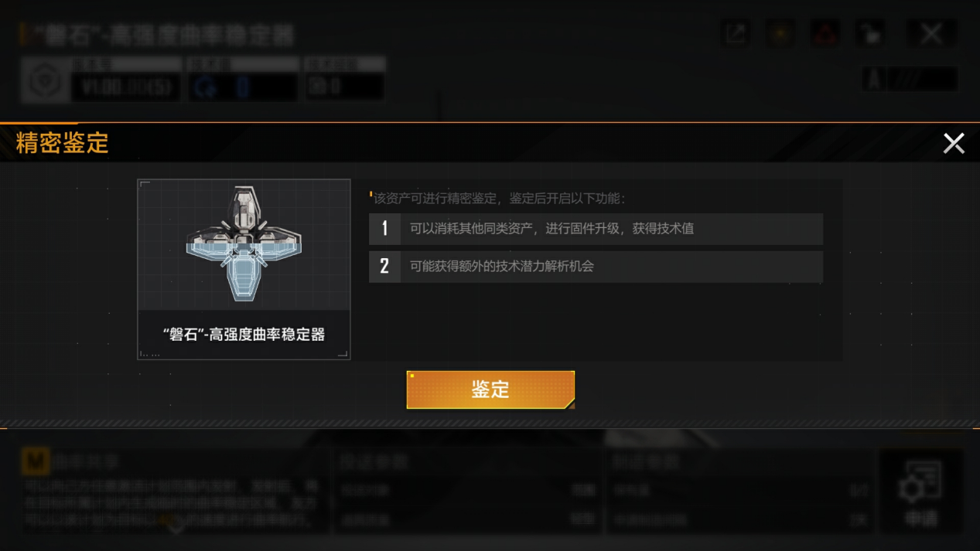Expand skill description with down chevron
The height and width of the screenshot is (551, 980).
[x=176, y=526]
